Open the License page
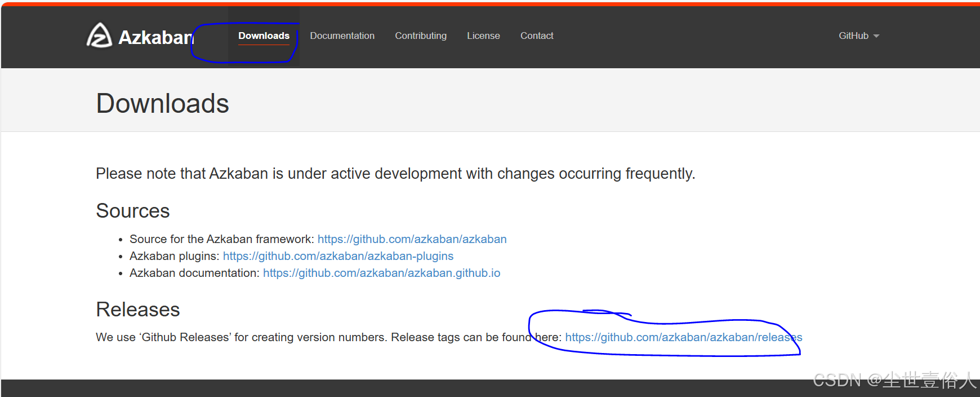This screenshot has width=980, height=397. click(x=483, y=36)
